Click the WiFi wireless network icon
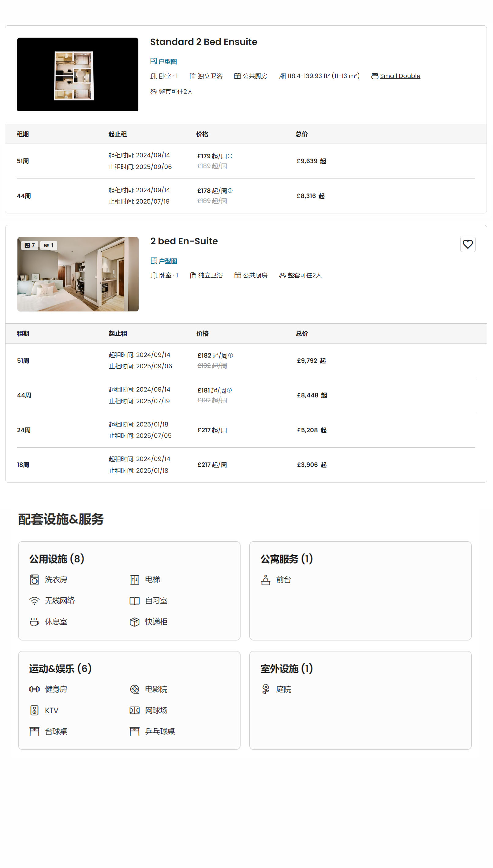 [x=34, y=601]
